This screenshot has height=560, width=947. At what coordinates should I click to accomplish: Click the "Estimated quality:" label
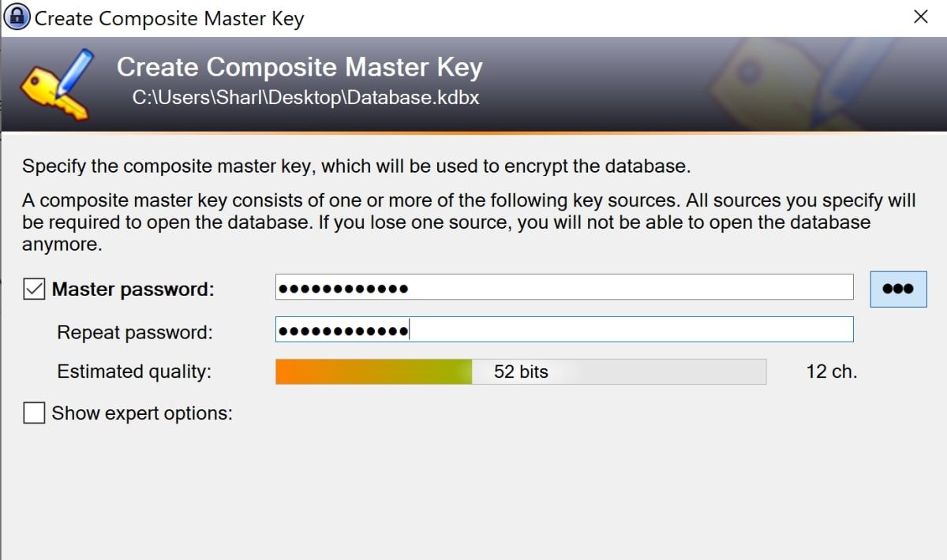134,371
